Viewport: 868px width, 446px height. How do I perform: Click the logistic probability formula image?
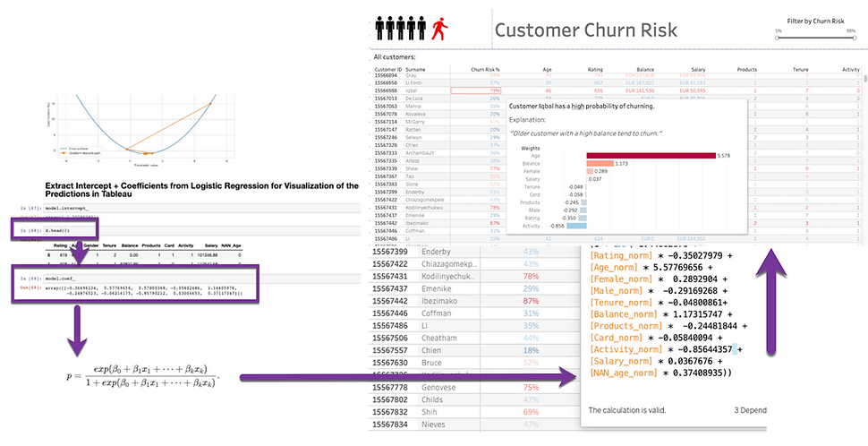point(143,377)
